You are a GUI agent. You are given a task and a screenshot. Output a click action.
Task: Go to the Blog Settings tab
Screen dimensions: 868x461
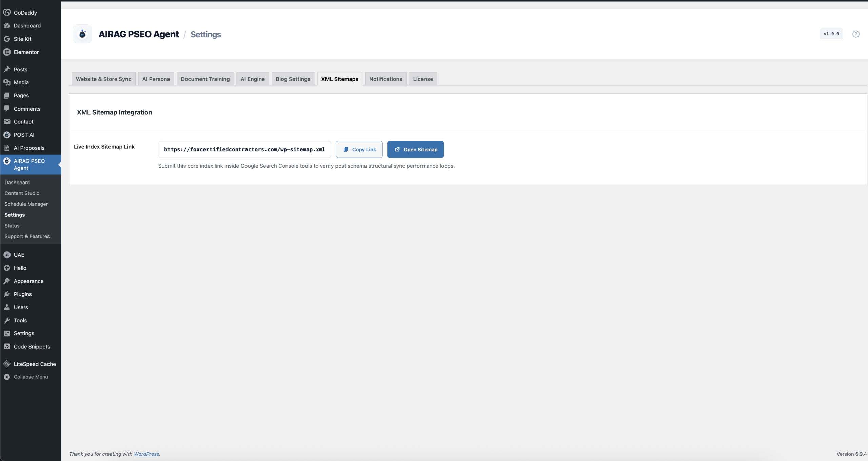pos(293,79)
